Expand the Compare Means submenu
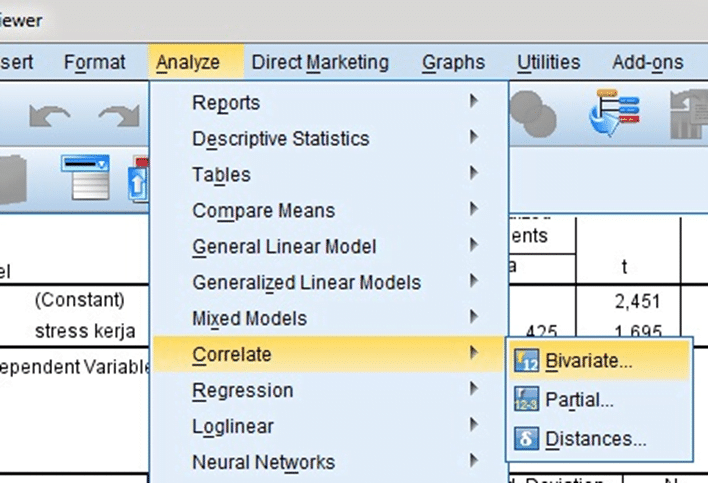This screenshot has width=708, height=483. (x=329, y=211)
